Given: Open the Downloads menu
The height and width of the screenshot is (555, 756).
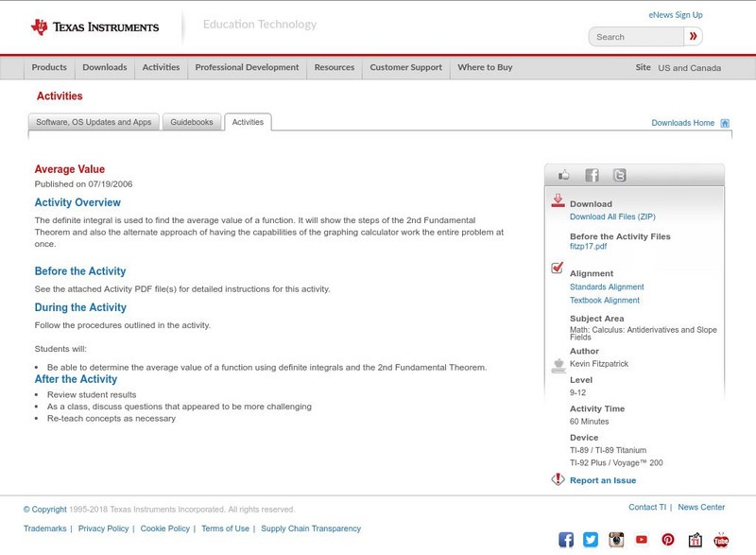Looking at the screenshot, I should (x=105, y=67).
